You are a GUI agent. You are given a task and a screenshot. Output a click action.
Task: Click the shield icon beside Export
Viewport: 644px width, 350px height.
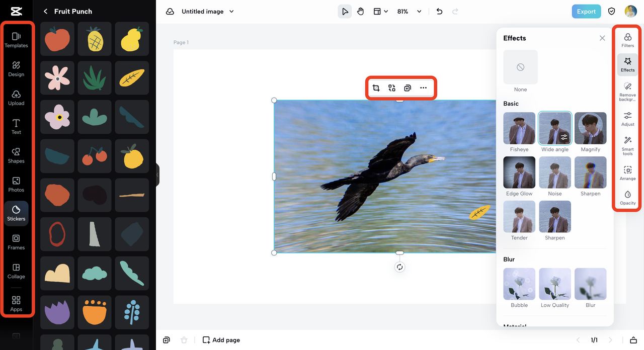click(612, 12)
